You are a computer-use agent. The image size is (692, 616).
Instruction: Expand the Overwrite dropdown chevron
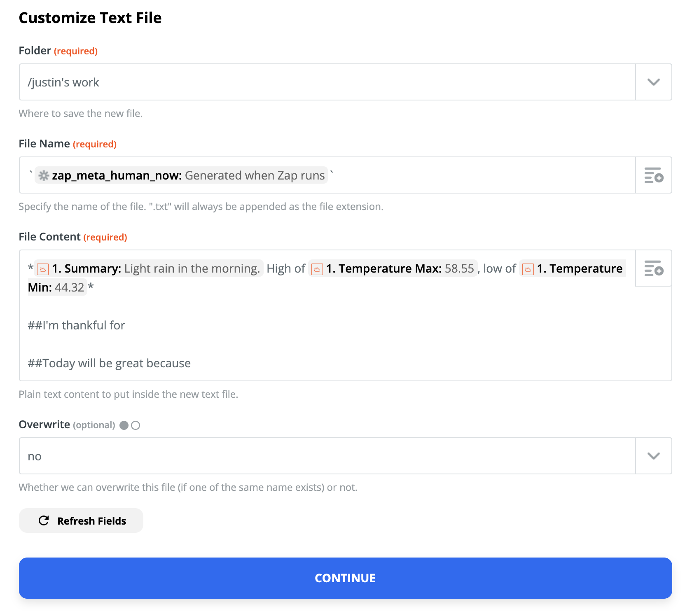click(x=654, y=456)
